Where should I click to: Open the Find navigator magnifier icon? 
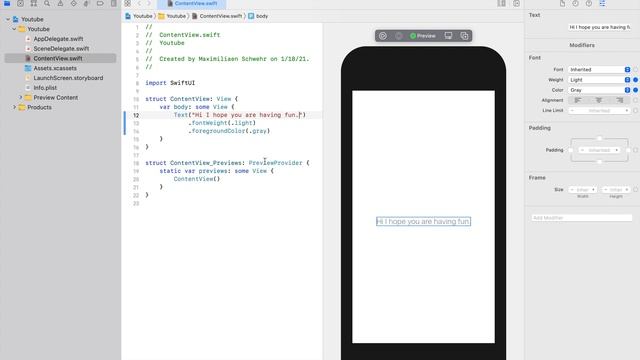pyautogui.click(x=47, y=3)
